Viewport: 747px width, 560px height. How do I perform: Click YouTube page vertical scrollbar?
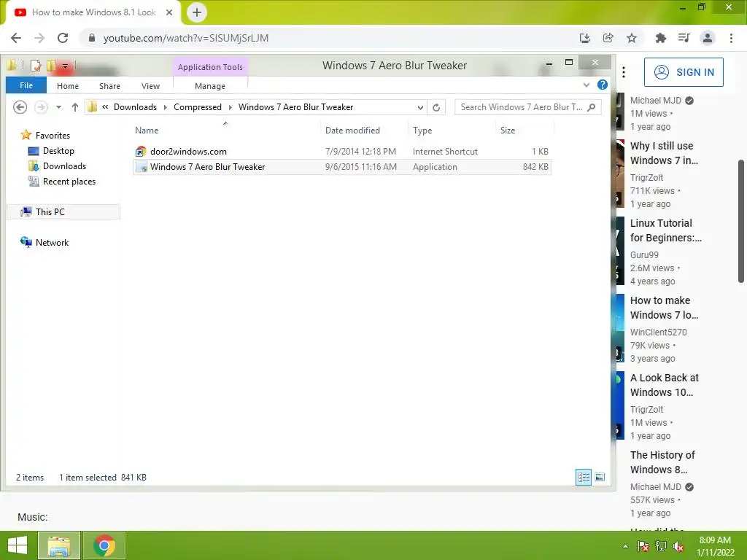coord(741,222)
